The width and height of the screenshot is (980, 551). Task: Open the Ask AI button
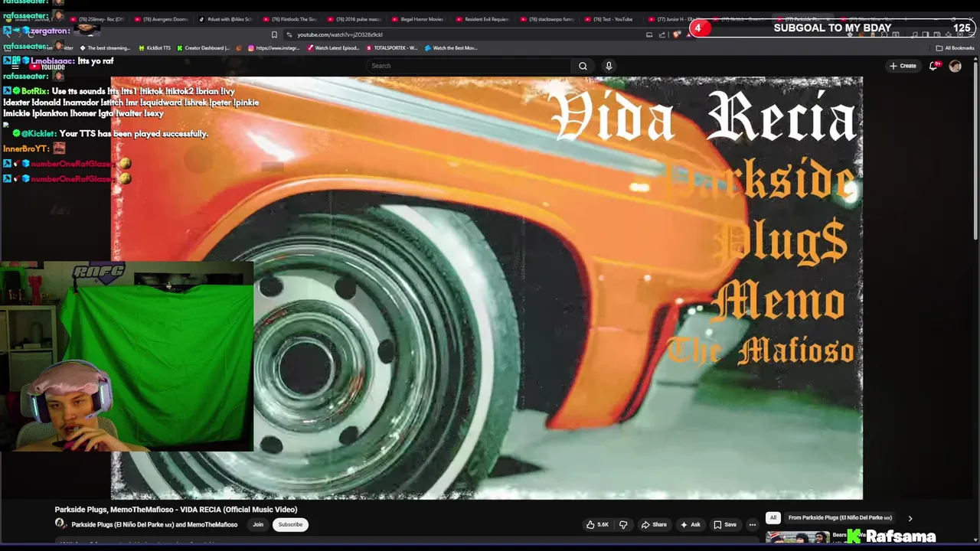pyautogui.click(x=691, y=524)
